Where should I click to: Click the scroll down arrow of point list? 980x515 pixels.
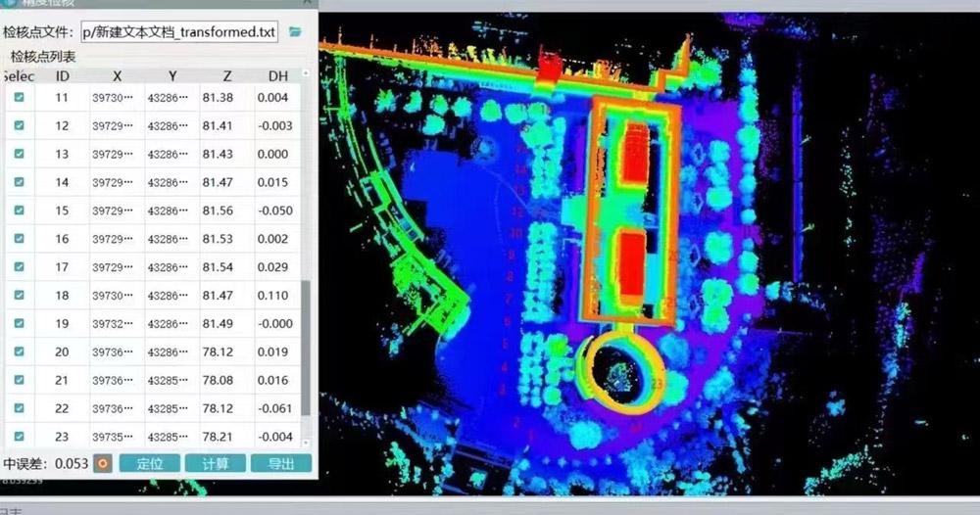306,441
